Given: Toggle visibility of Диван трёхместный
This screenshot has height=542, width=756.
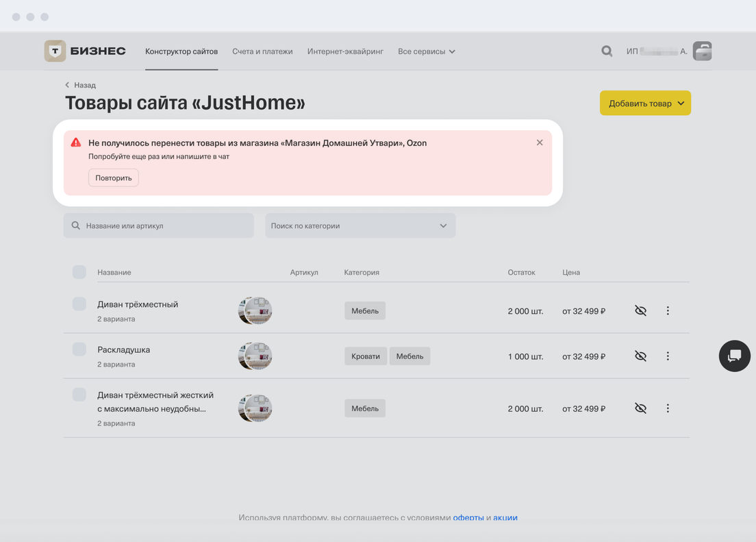Looking at the screenshot, I should (x=640, y=311).
